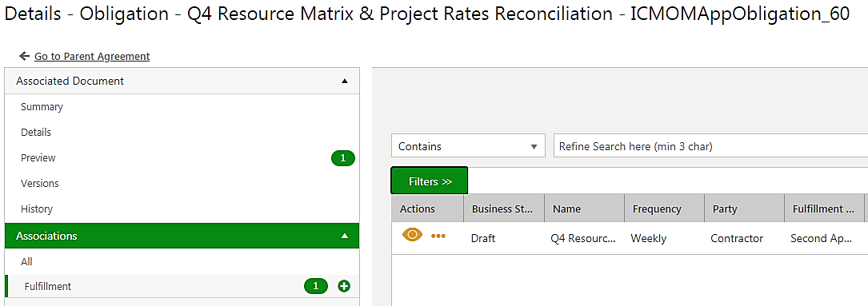
Task: Click the Q4 Resource name cell
Action: (x=583, y=239)
